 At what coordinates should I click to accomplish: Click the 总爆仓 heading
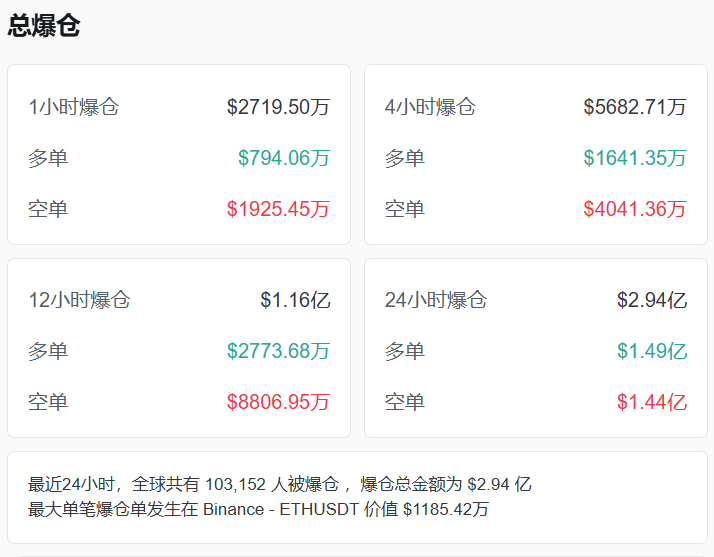[44, 26]
